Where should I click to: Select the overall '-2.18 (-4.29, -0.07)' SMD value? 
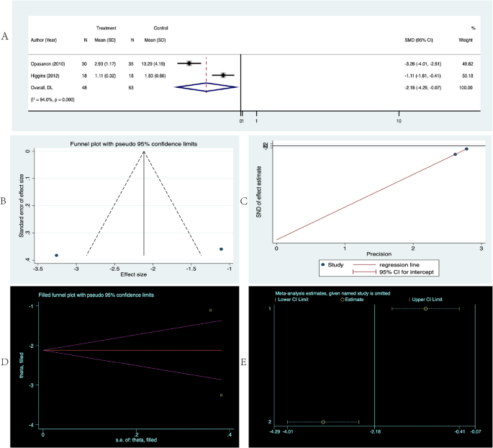tap(422, 88)
